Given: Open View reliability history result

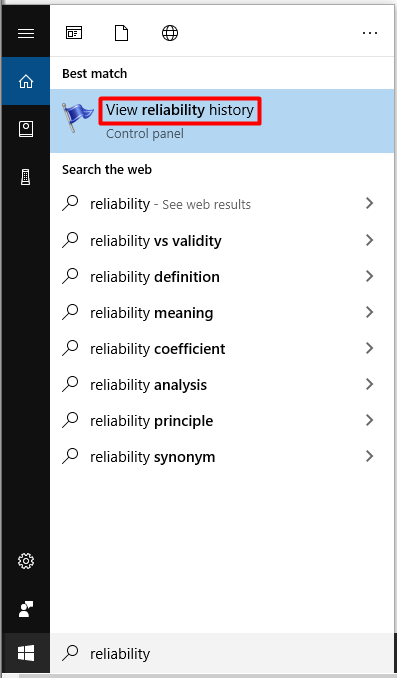Looking at the screenshot, I should pyautogui.click(x=222, y=121).
